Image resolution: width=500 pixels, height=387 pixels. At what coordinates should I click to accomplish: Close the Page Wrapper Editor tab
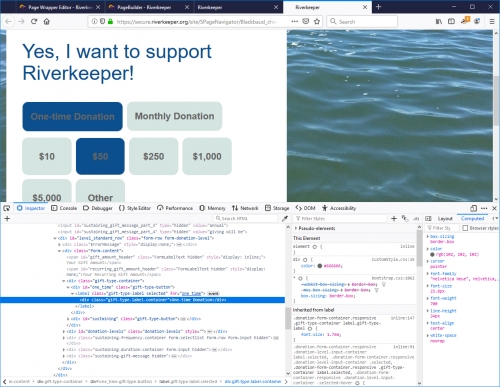point(98,7)
